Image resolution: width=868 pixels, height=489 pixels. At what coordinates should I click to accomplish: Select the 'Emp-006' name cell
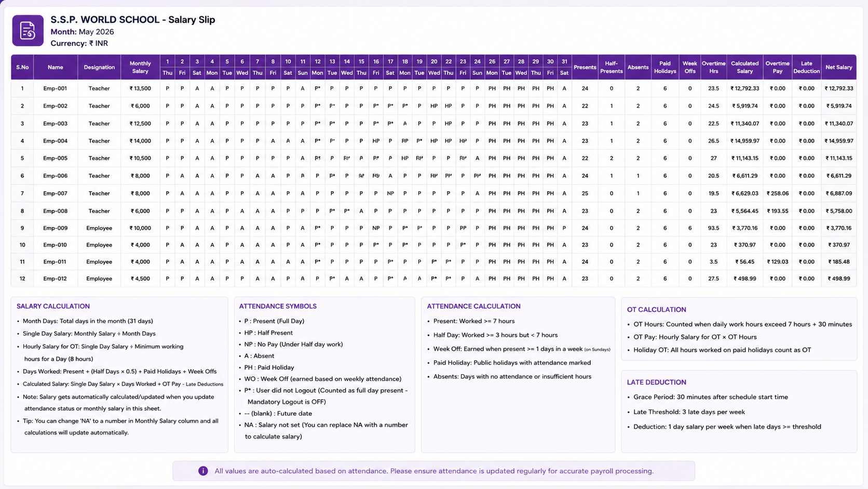[x=55, y=176]
